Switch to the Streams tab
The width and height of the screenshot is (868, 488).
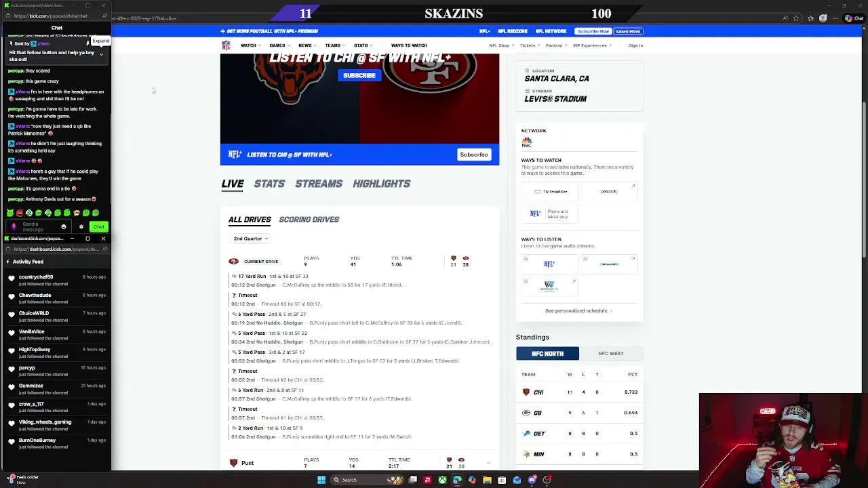click(x=319, y=184)
